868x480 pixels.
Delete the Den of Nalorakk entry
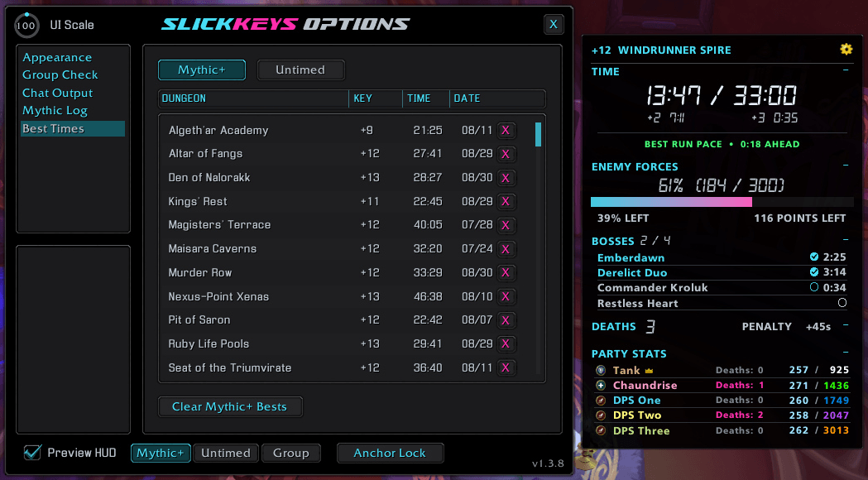point(506,178)
